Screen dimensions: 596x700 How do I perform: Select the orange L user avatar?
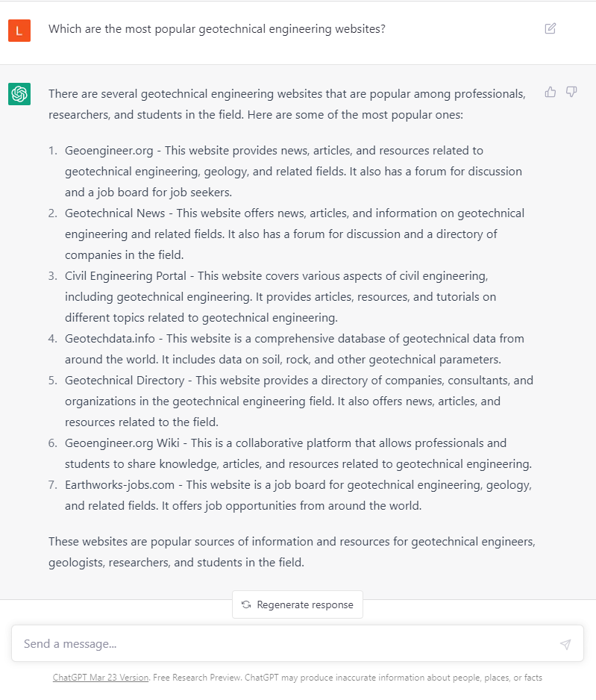(x=19, y=31)
